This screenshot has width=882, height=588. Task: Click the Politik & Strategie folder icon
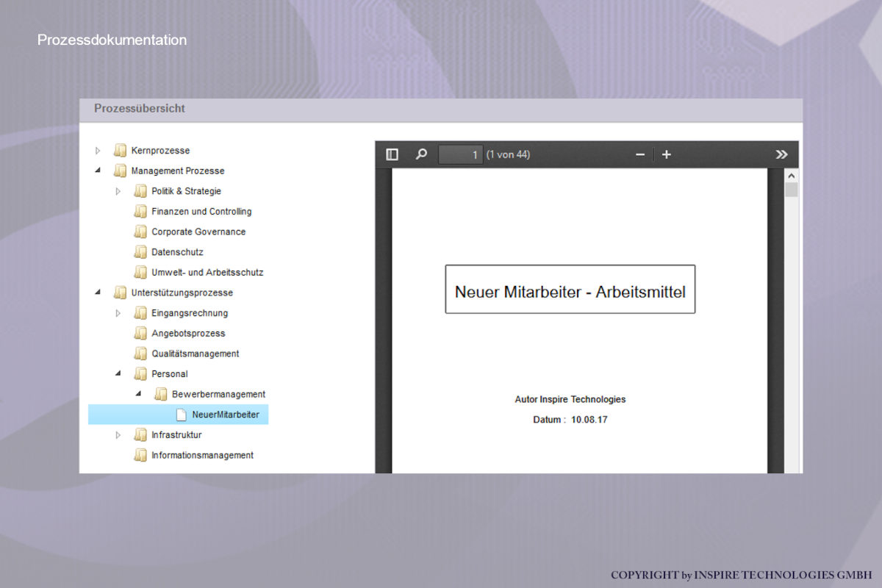[x=140, y=191]
